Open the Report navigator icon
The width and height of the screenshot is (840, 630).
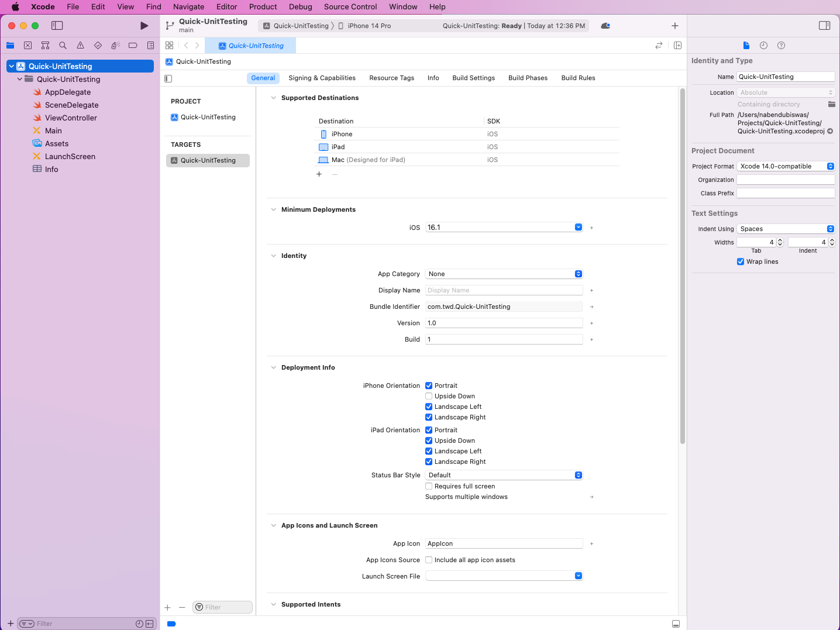tap(150, 46)
